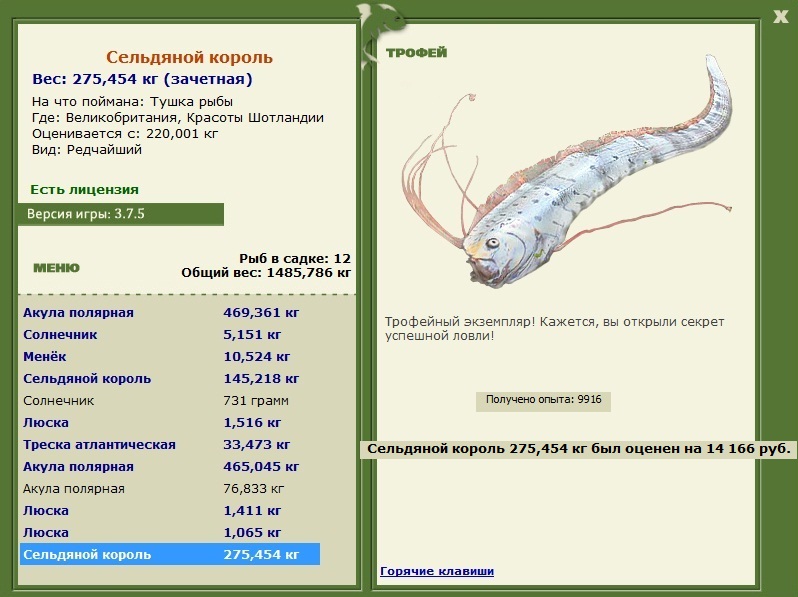Select Сельдяной король 145,218 кг entry
Screen dimensions: 798x597
click(170, 378)
